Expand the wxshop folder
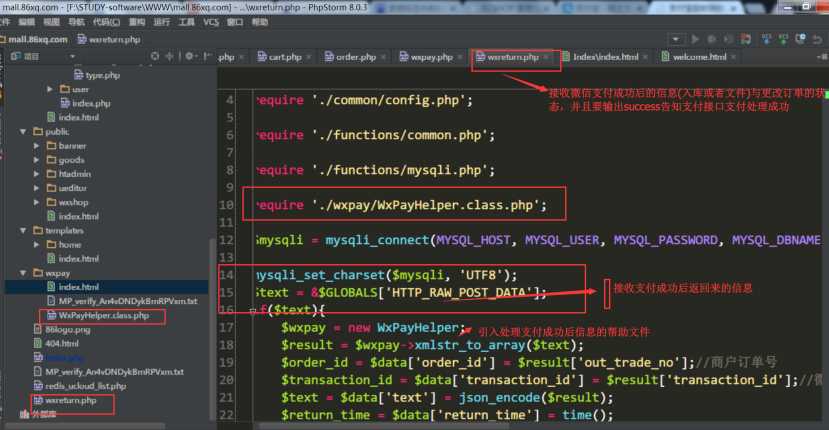 tap(36, 202)
